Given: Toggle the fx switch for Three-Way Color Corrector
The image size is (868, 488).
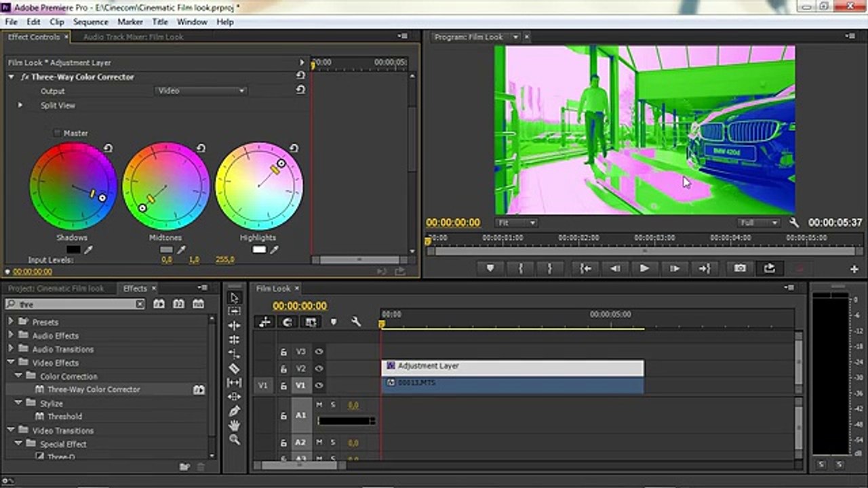Looking at the screenshot, I should (x=25, y=77).
